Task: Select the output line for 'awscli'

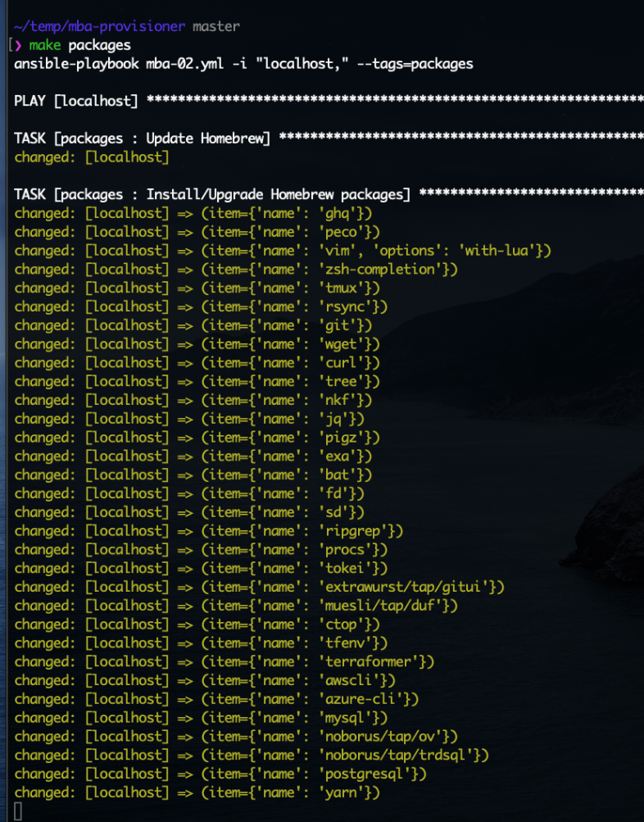Action: tap(205, 681)
